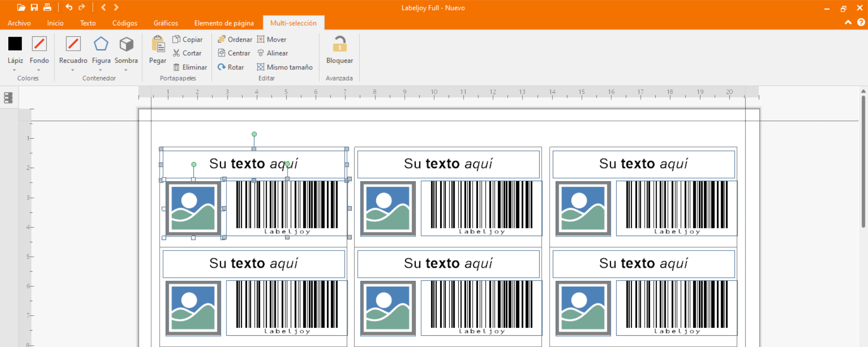This screenshot has width=868, height=347.
Task: Click the Lápiz black color swatch
Action: click(15, 44)
